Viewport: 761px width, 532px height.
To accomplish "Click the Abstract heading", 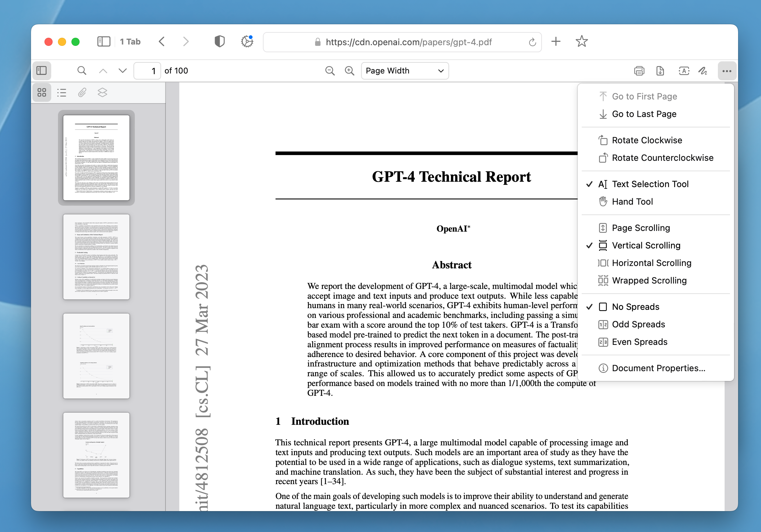I will 452,265.
